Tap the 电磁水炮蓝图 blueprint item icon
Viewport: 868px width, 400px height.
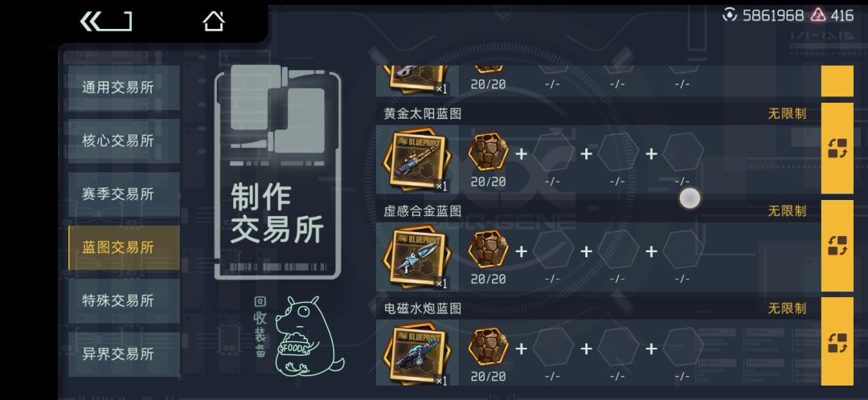pyautogui.click(x=417, y=354)
